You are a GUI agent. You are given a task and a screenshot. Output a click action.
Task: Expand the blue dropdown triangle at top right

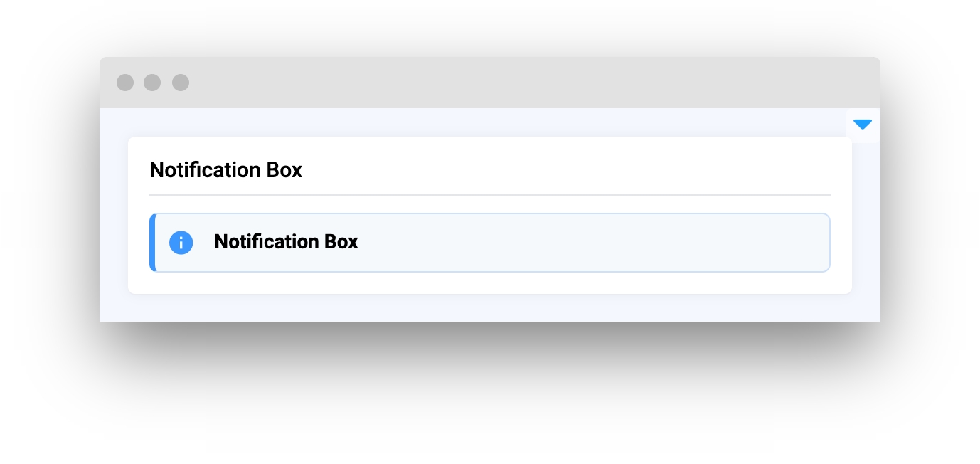tap(862, 125)
